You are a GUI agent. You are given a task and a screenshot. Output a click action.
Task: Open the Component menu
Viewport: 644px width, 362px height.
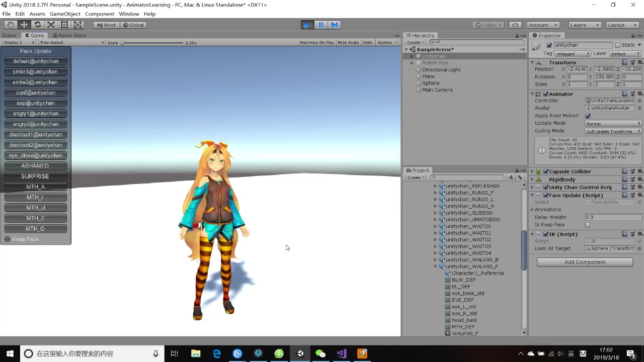coord(100,14)
